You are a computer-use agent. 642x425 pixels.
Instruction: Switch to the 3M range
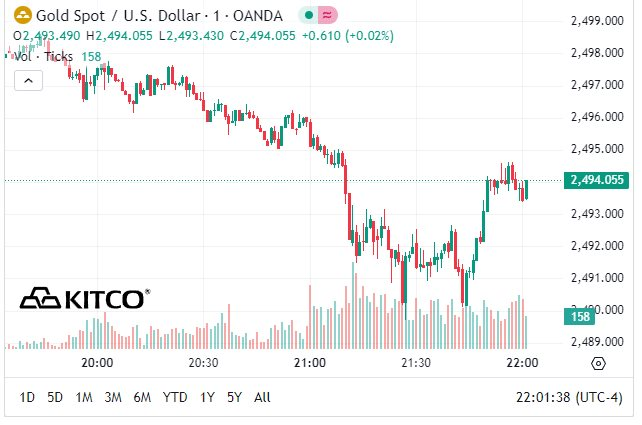(x=113, y=397)
